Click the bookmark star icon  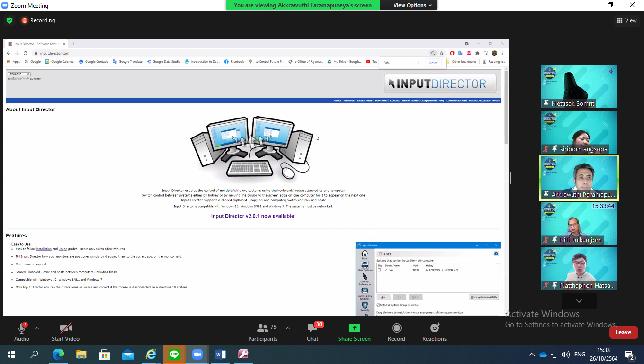[442, 53]
